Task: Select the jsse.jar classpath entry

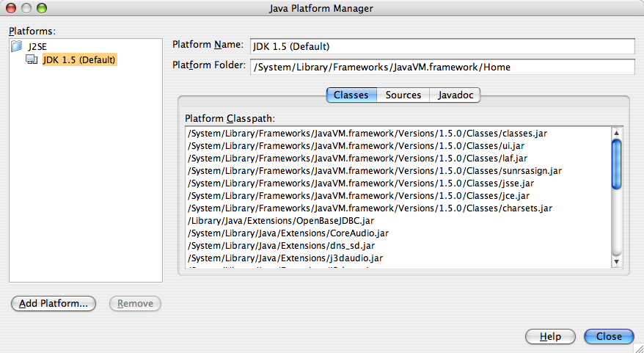Action: (x=361, y=183)
